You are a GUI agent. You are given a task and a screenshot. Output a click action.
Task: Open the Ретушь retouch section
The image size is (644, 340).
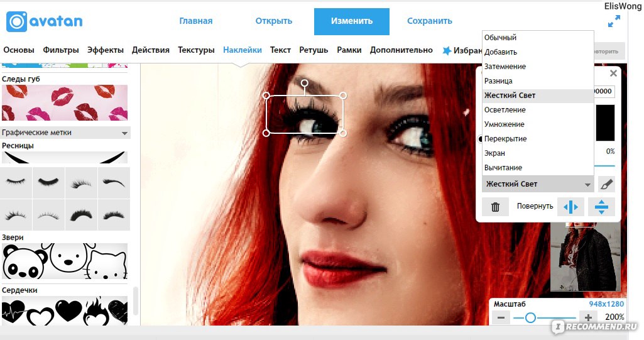314,50
